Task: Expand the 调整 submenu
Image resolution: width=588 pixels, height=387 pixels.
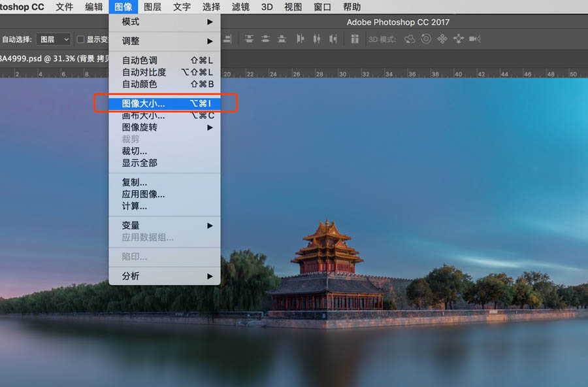Action: [x=165, y=41]
